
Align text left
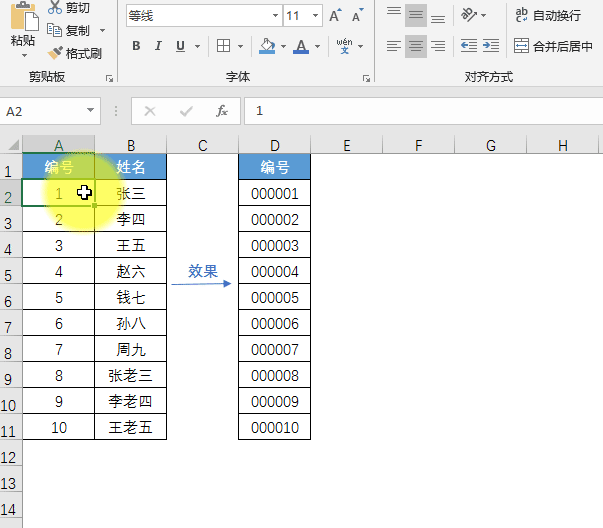coord(394,46)
